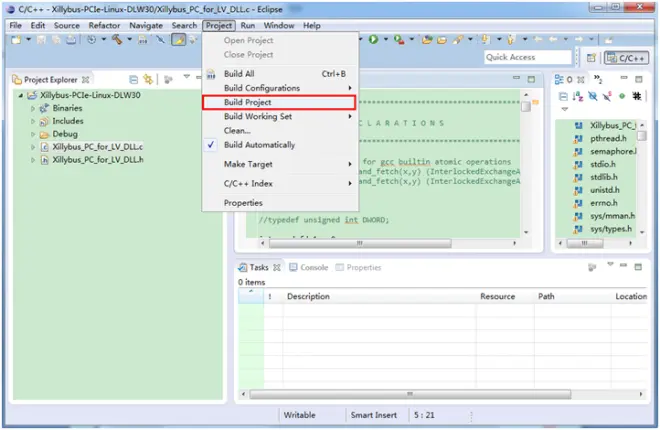Select Xillybus_PC_for_LV_DLL.h in Project Explorer
660x430 pixels.
(98, 160)
